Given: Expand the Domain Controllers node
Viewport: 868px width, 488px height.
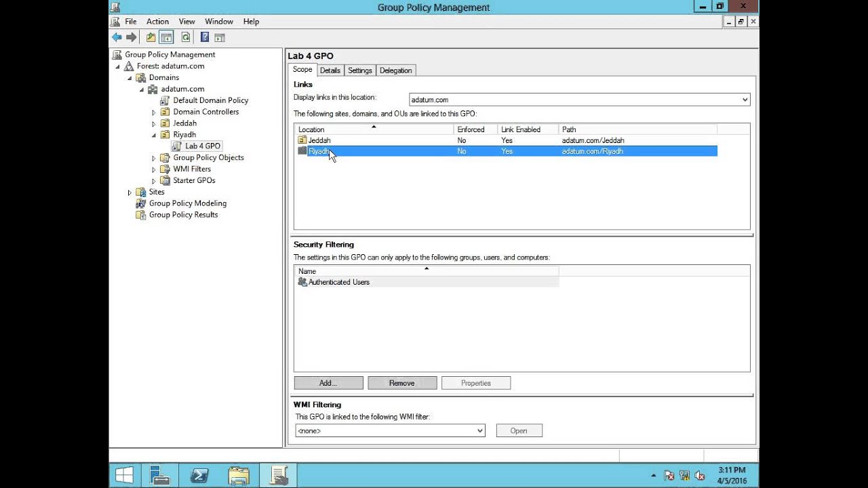Looking at the screenshot, I should [x=154, y=113].
